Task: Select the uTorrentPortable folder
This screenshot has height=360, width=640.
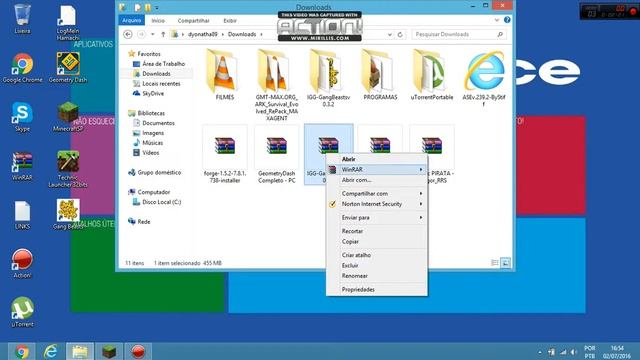Action: pyautogui.click(x=432, y=75)
